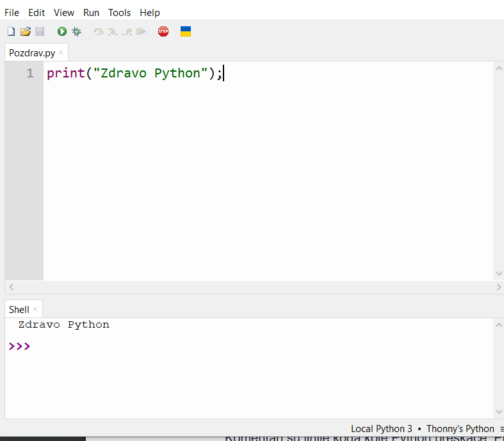Click the editor's scroll right arrow
This screenshot has height=441, width=504.
pos(499,287)
